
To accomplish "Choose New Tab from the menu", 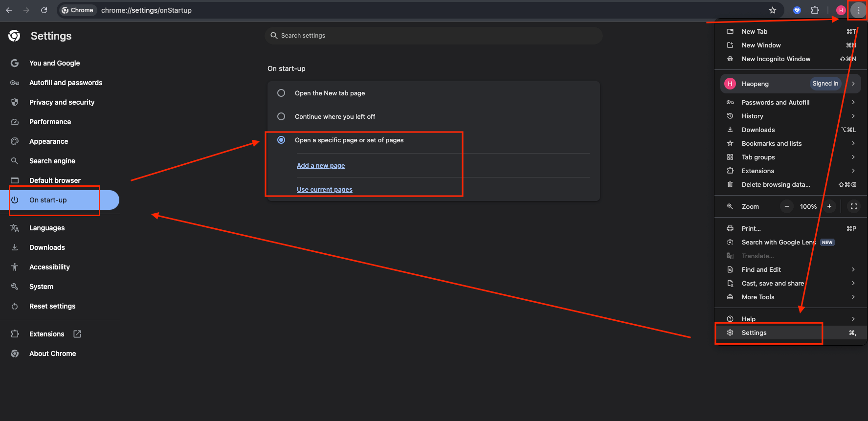I will coord(790,31).
